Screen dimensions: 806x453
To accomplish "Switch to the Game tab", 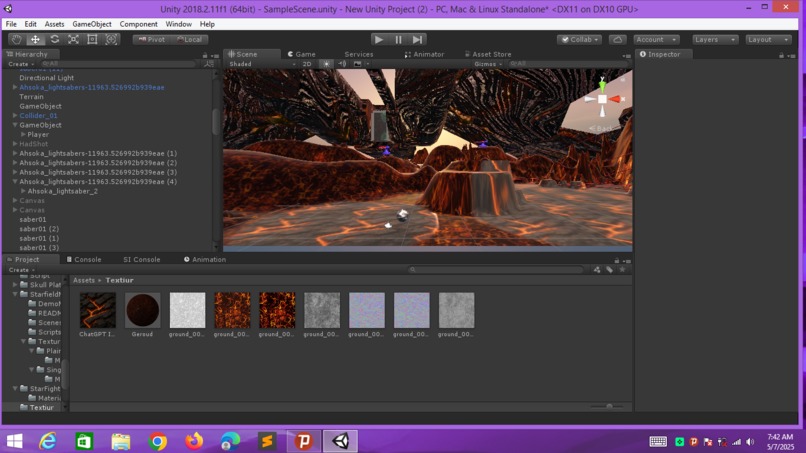I will click(302, 54).
